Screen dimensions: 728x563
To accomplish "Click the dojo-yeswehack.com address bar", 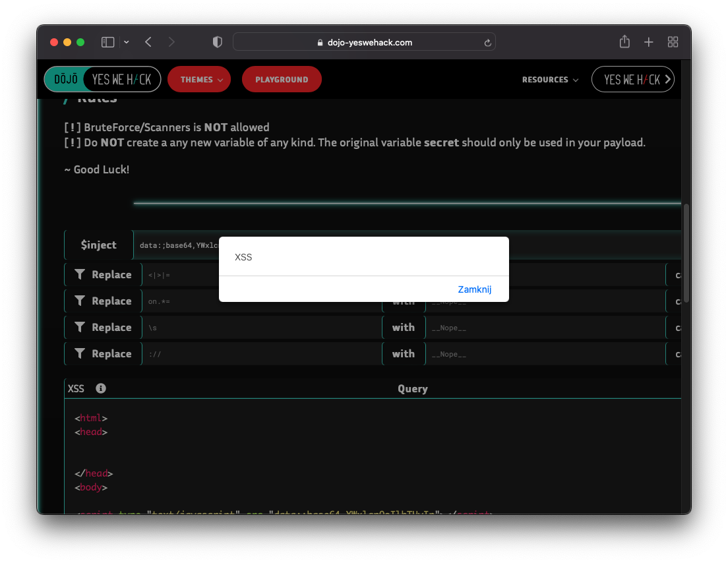I will [x=364, y=42].
